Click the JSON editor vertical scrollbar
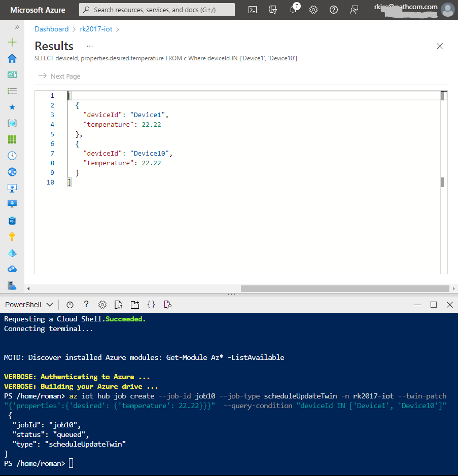Image resolution: width=458 pixels, height=476 pixels. (444, 182)
